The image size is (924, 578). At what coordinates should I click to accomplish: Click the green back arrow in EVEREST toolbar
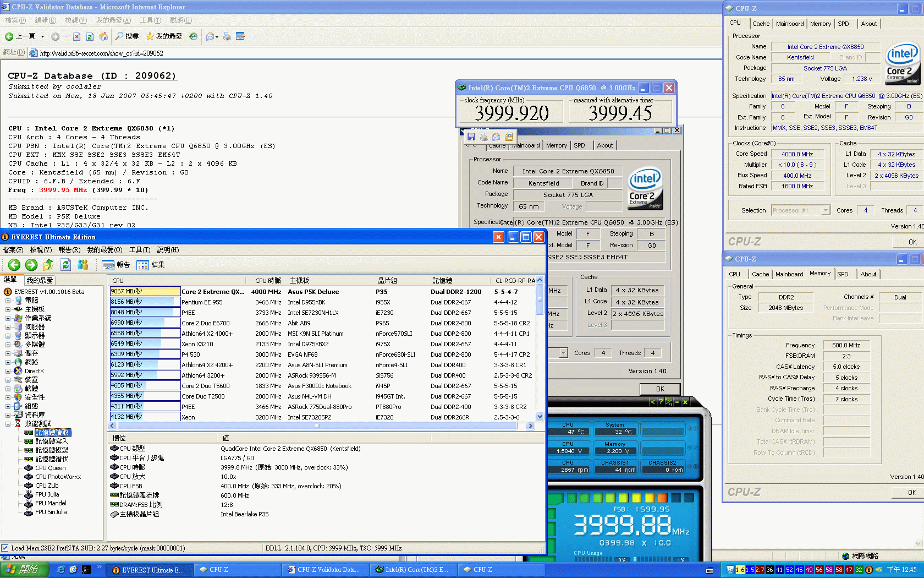[x=14, y=265]
